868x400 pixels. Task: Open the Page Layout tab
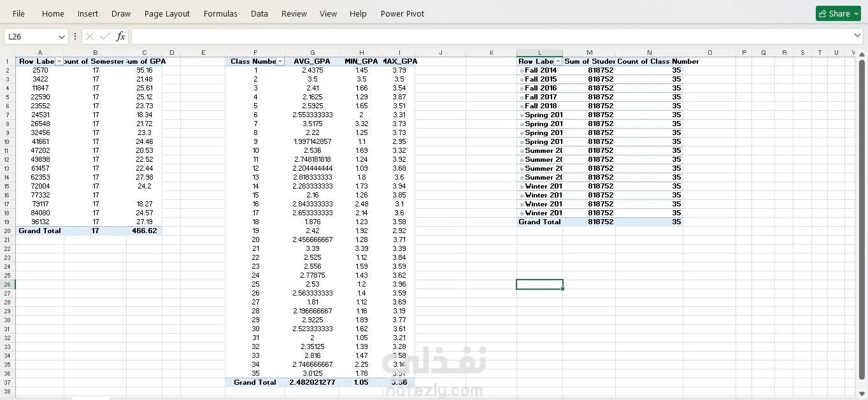point(167,13)
